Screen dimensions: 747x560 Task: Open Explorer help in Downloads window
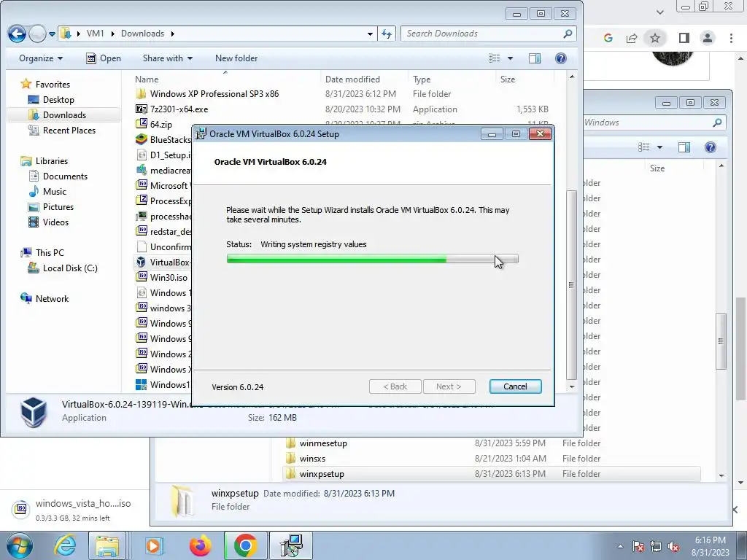click(561, 58)
